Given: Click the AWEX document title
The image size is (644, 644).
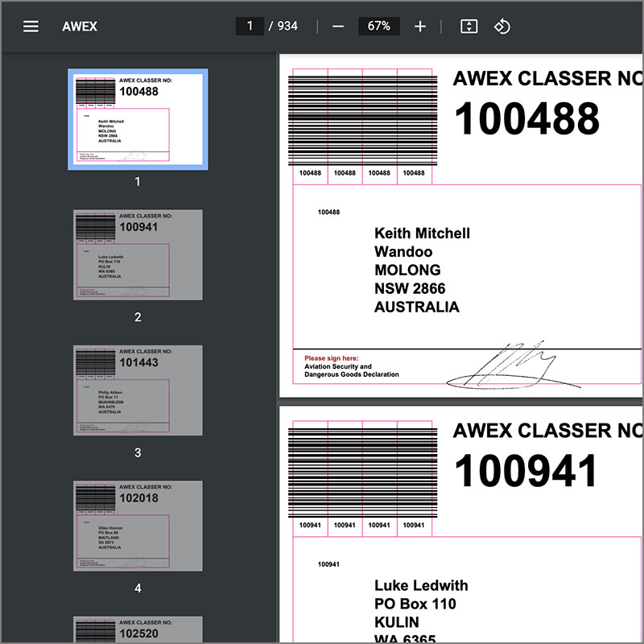Looking at the screenshot, I should [80, 27].
